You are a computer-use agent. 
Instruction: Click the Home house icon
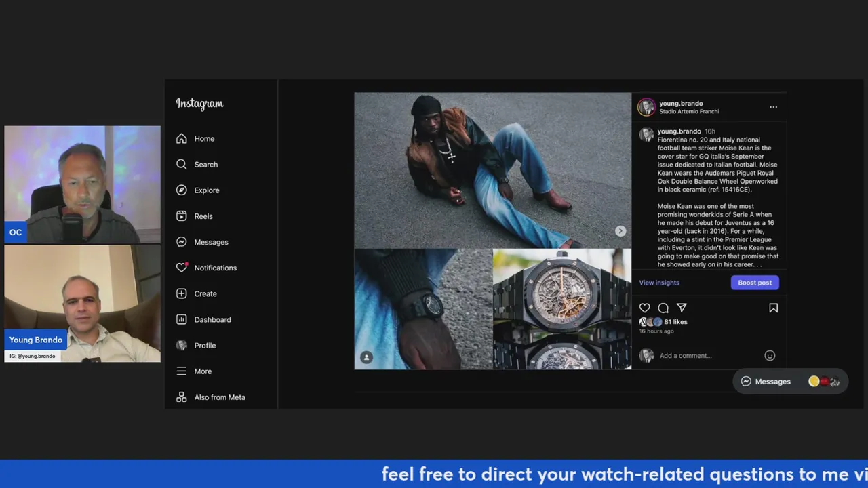[x=181, y=138]
